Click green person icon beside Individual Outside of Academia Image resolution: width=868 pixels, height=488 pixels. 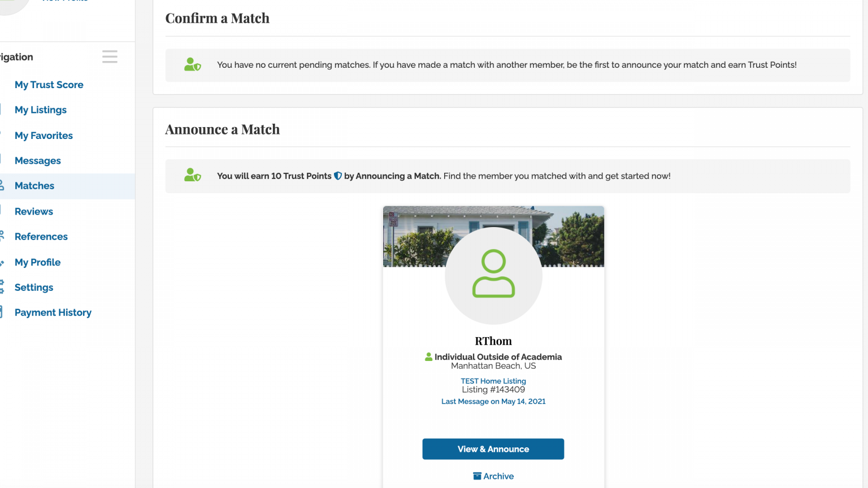click(428, 357)
